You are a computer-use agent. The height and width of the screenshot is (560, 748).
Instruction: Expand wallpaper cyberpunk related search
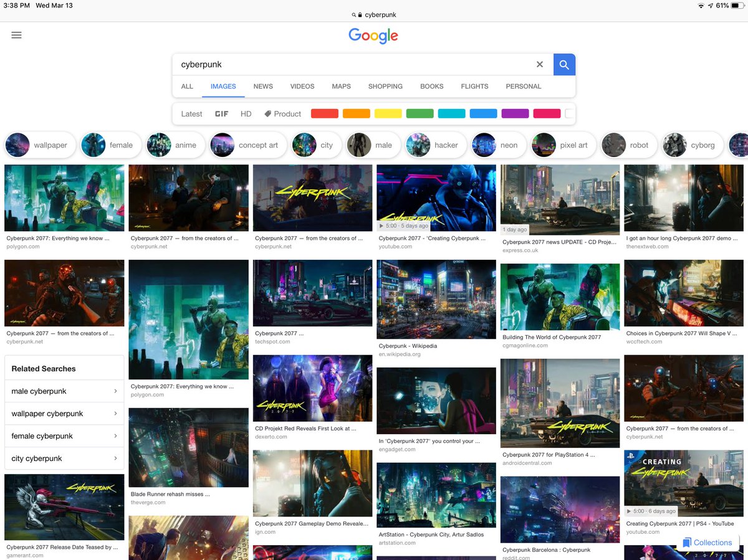(x=64, y=414)
